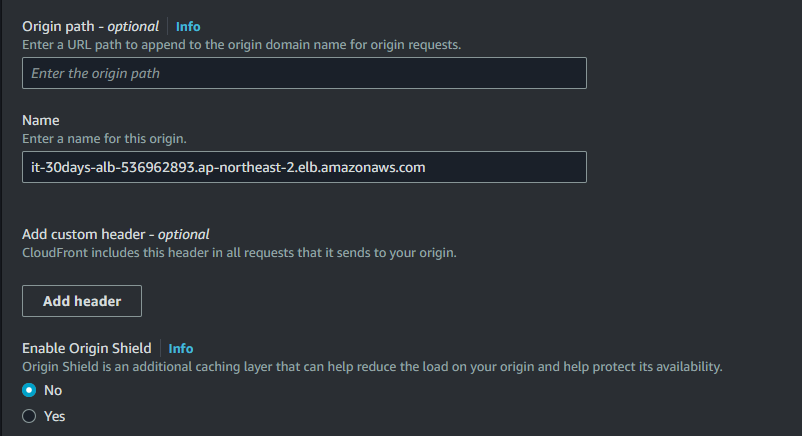Screen dimensions: 802x436
Task: Click the "optional" word beside Origin path
Action: click(x=131, y=26)
